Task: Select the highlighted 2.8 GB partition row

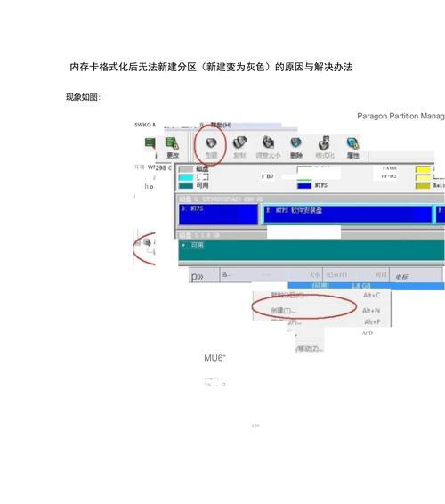Action: [367, 286]
